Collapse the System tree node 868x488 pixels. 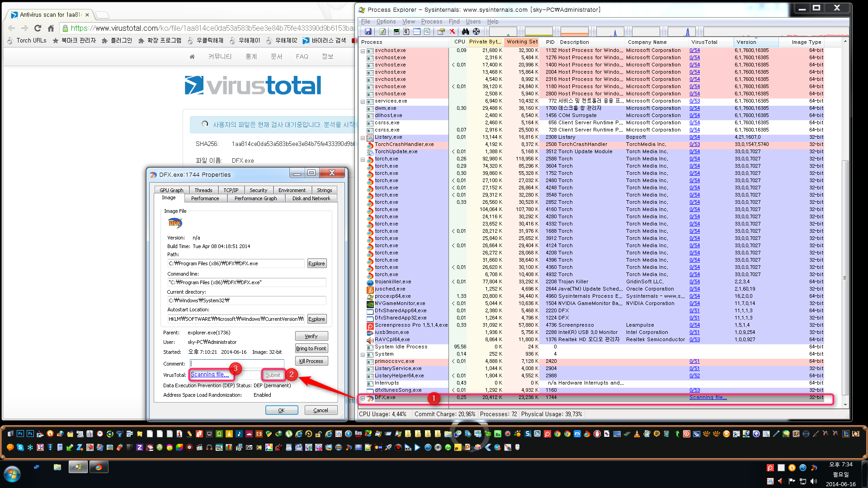click(x=363, y=355)
